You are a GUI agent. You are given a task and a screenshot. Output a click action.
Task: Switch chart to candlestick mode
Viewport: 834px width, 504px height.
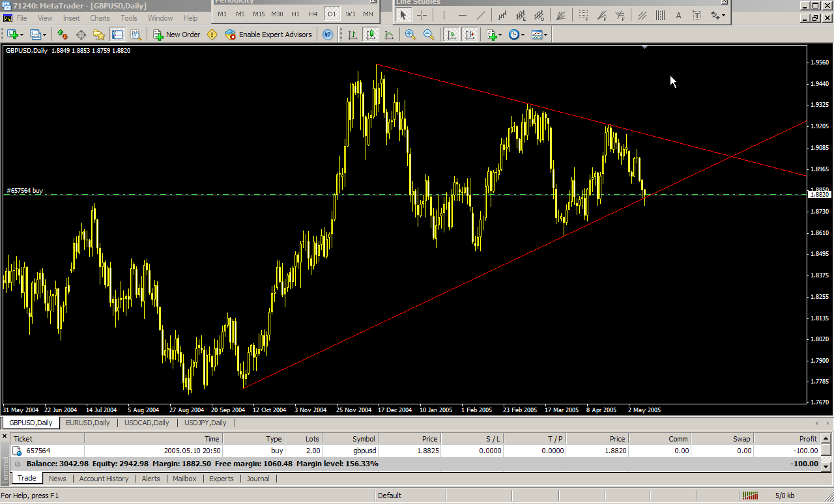371,35
